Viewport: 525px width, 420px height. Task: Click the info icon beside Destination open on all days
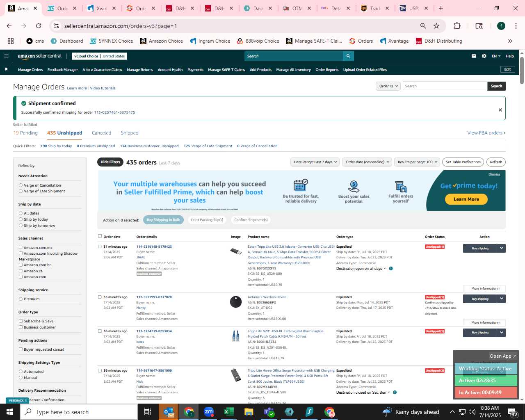[x=391, y=269]
